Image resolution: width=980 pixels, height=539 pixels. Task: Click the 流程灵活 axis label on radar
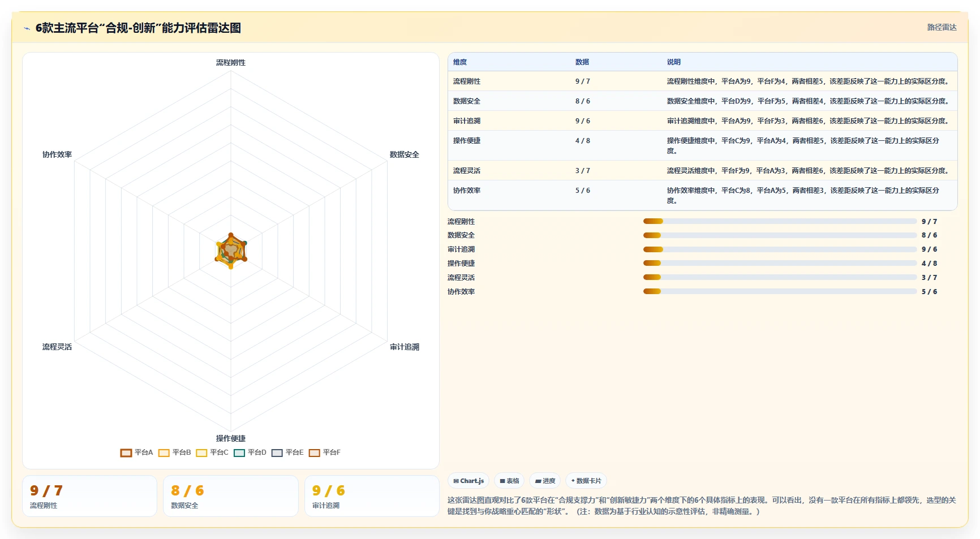(x=57, y=347)
